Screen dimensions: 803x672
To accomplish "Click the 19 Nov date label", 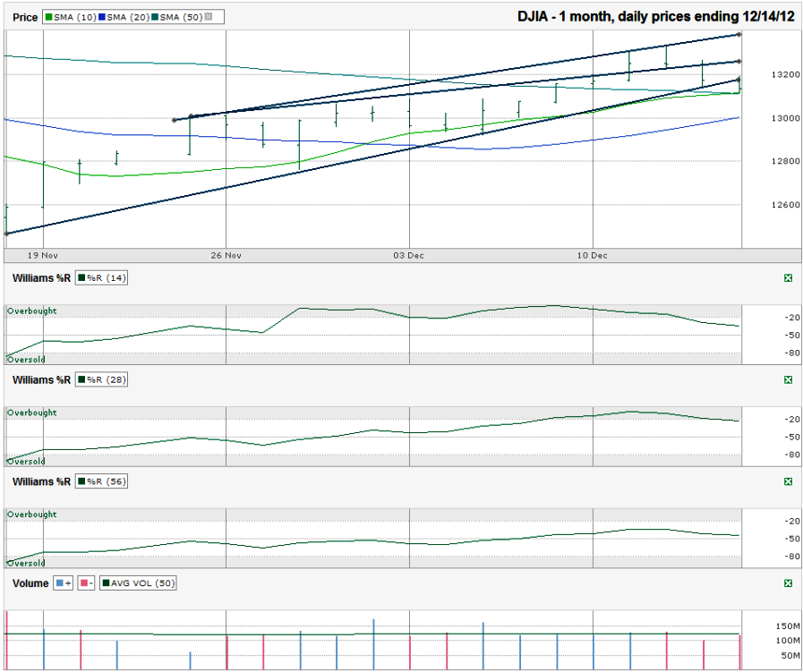I will coord(42,255).
